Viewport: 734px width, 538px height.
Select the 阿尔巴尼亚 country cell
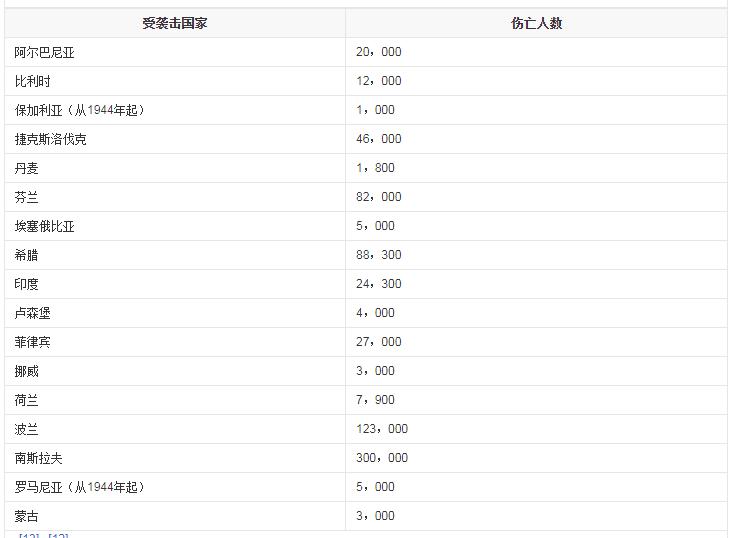[175, 52]
